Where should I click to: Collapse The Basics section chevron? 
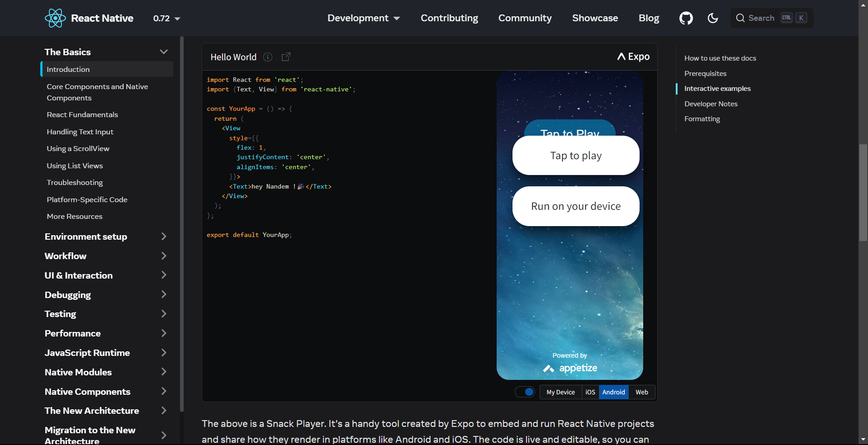163,52
